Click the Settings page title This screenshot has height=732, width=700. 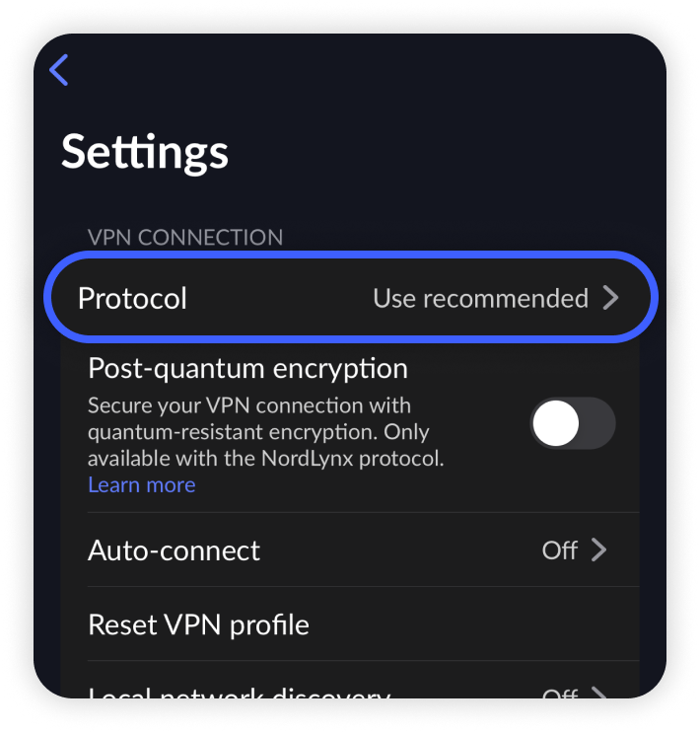[145, 152]
